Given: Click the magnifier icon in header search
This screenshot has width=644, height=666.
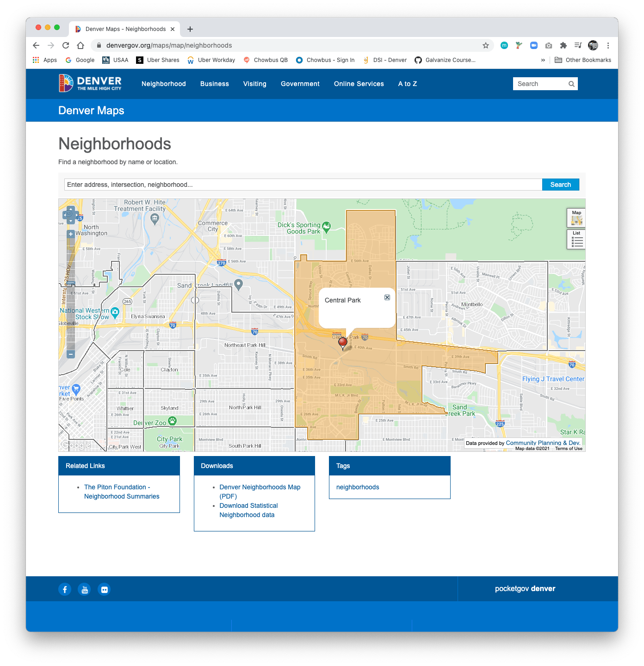Looking at the screenshot, I should tap(572, 84).
